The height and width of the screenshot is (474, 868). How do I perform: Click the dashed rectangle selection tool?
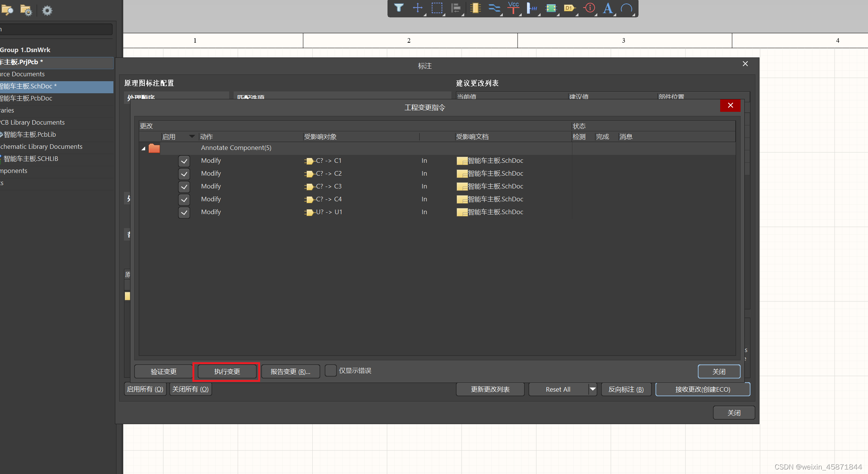coord(437,8)
